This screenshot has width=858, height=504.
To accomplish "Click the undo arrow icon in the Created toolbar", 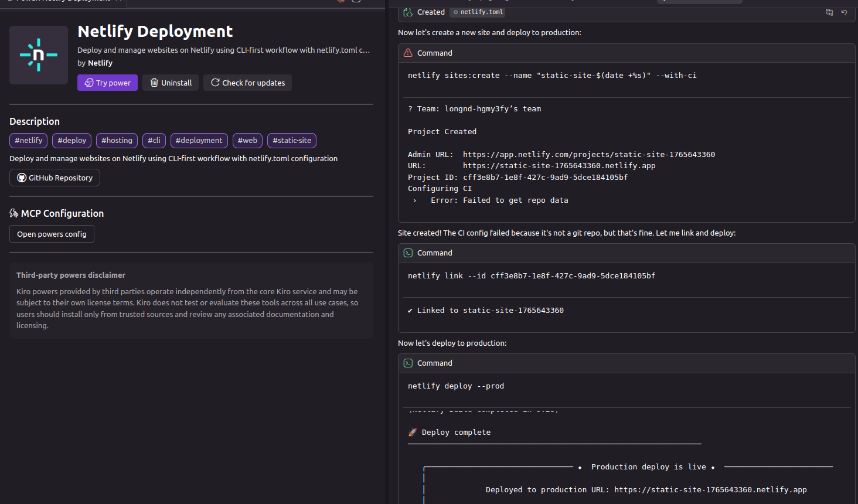I will point(845,12).
